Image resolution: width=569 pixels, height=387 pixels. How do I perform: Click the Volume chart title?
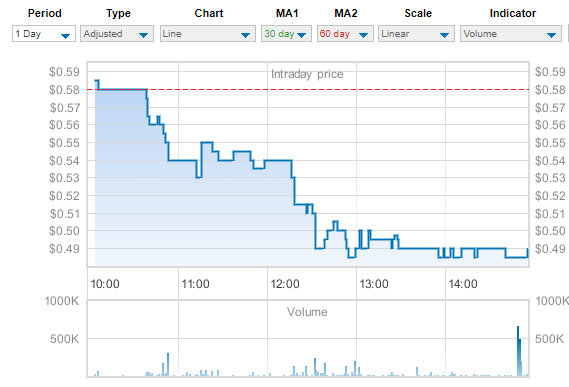307,312
